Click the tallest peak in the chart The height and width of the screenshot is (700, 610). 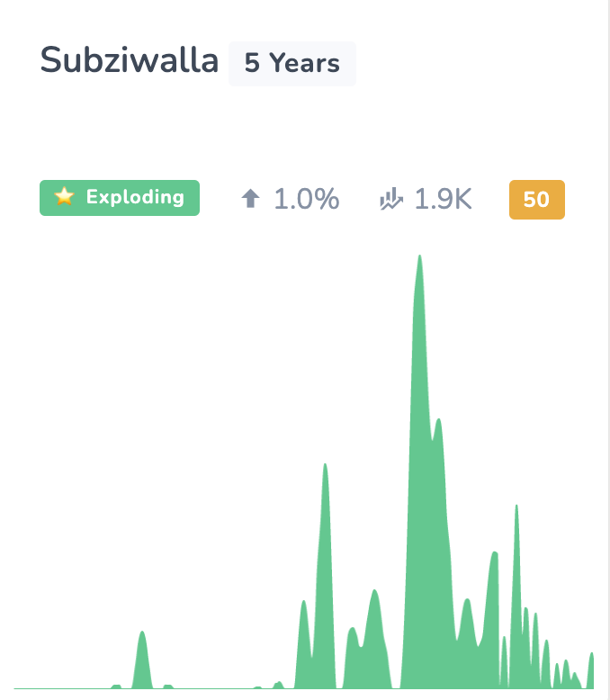tap(420, 312)
